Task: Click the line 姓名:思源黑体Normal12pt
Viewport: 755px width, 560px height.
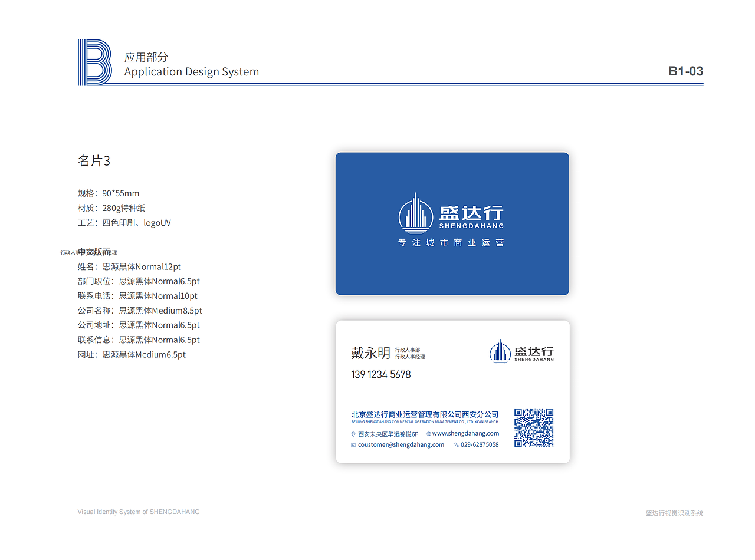Action: 129,266
